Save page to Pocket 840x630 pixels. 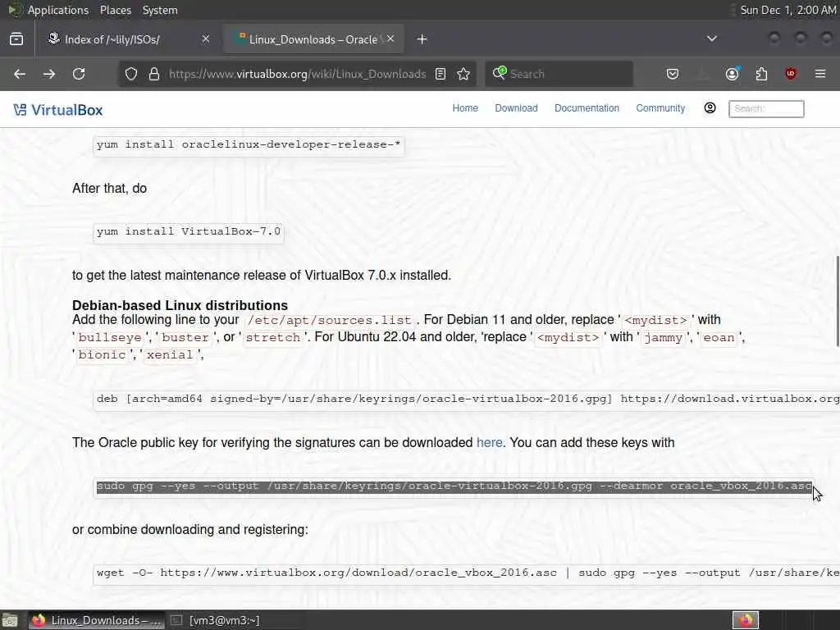[673, 74]
